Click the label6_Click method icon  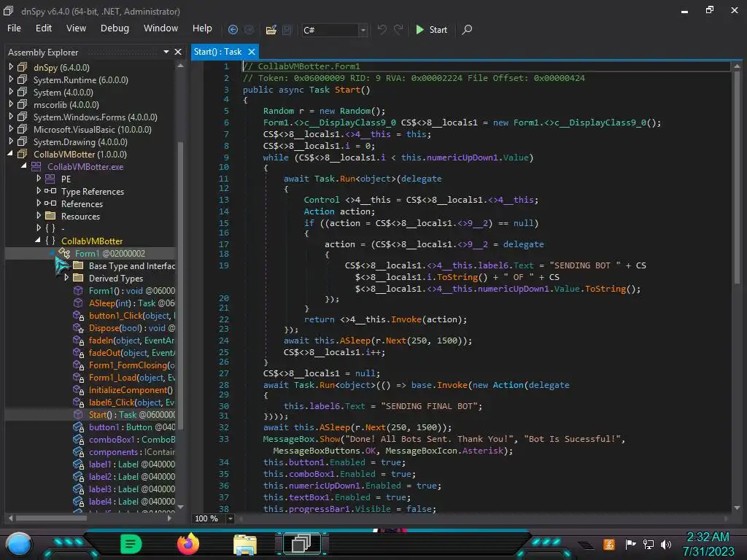78,402
